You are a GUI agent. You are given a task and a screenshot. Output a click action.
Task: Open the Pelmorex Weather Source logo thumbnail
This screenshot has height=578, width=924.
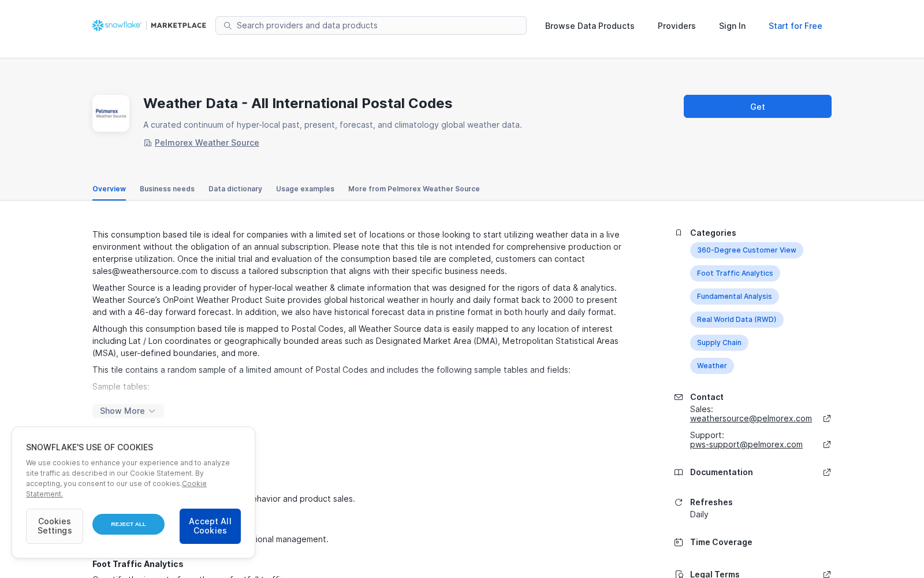[111, 113]
